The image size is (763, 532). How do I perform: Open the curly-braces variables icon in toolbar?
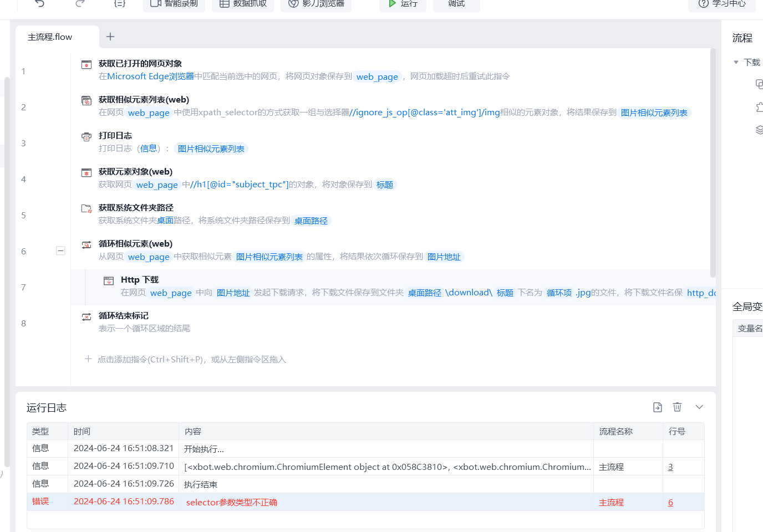pos(120,3)
